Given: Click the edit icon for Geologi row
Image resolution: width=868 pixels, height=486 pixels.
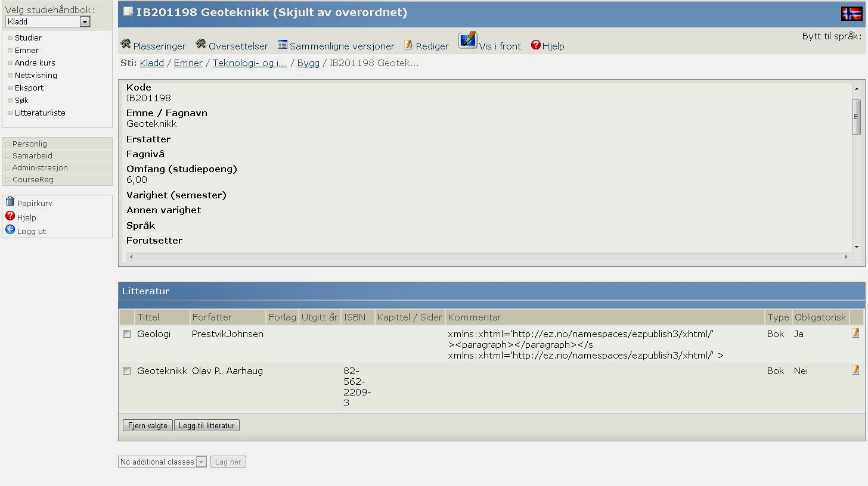Looking at the screenshot, I should click(856, 333).
